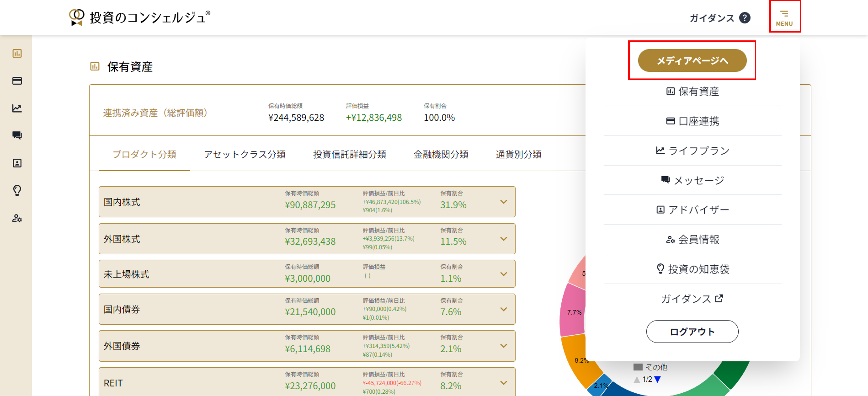Expand the 国内株式 row chevron
This screenshot has width=868, height=396.
[503, 202]
